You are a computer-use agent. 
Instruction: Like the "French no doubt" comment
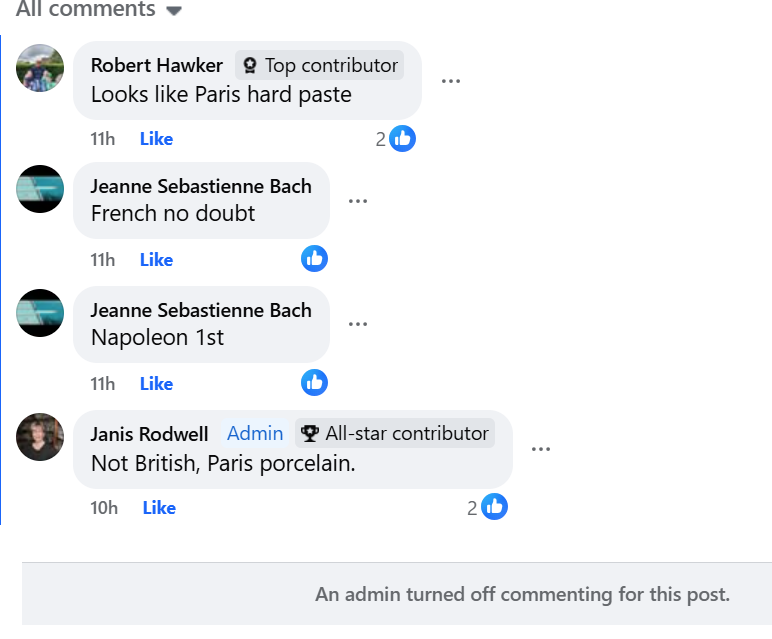(156, 260)
